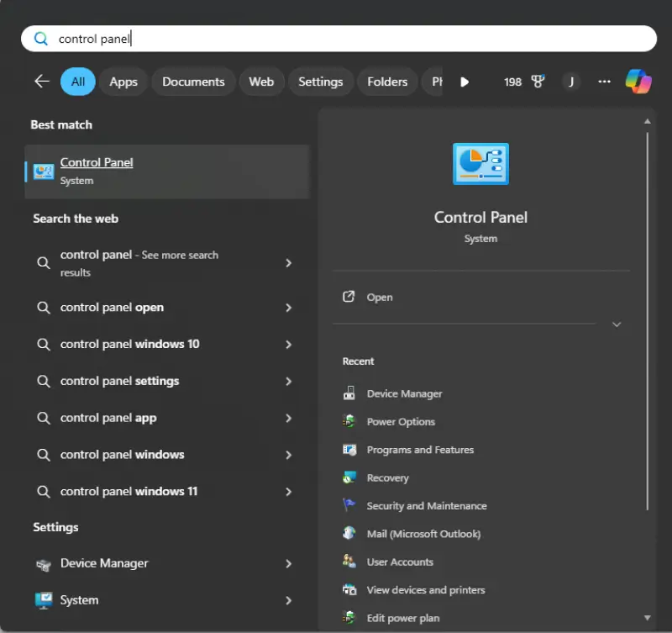Click the Open external-link icon

(349, 297)
